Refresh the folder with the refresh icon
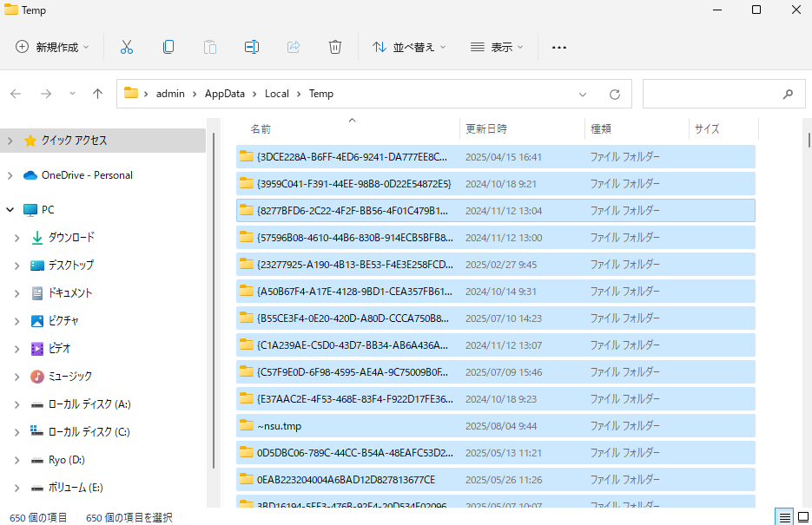Screen dimensions: 812x525 (x=614, y=93)
